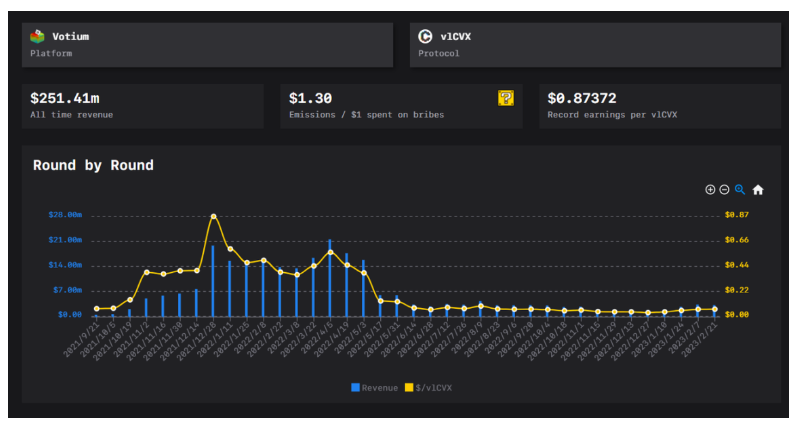Viewport: 796px width, 422px height.
Task: Click the $0.22 right axis label
Action: coord(737,290)
